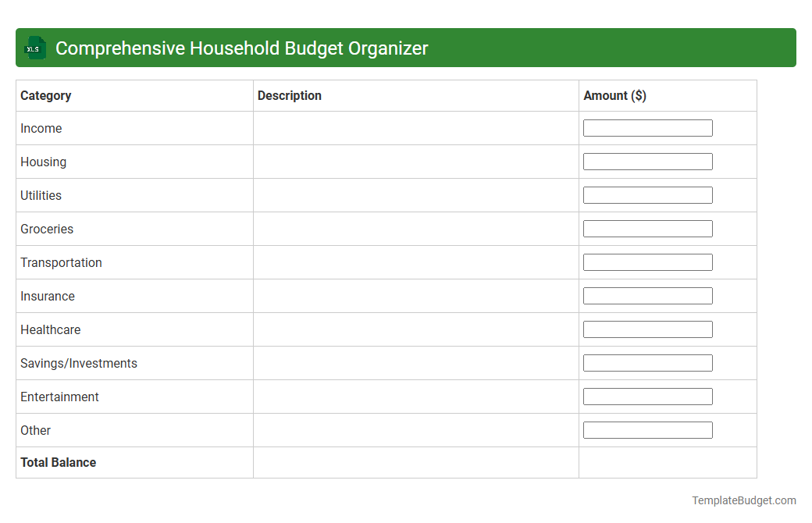This screenshot has height=523, width=812.
Task: Click the Savings/Investments amount box
Action: click(647, 362)
